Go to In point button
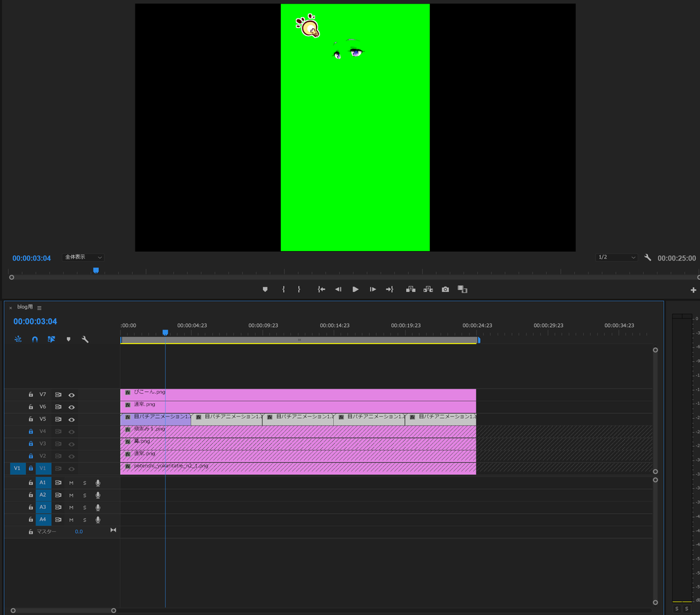700x615 pixels. click(x=321, y=289)
